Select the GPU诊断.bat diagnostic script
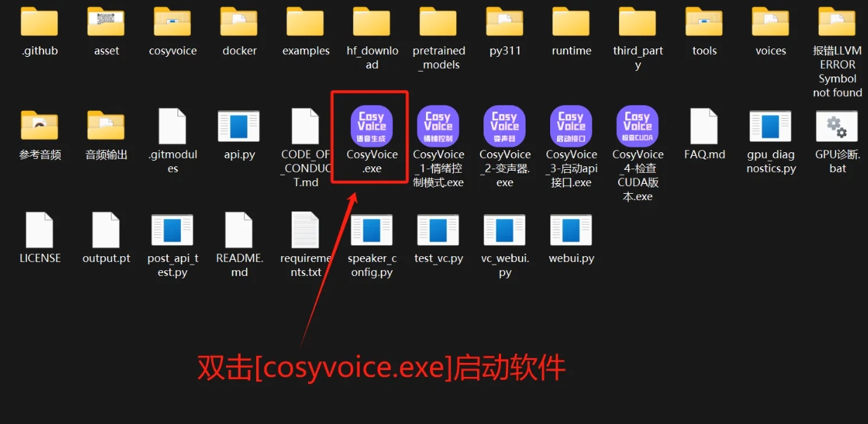 coord(836,128)
